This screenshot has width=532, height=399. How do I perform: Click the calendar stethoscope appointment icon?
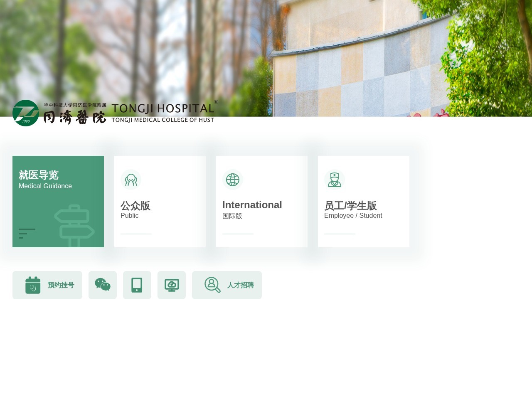pos(33,285)
